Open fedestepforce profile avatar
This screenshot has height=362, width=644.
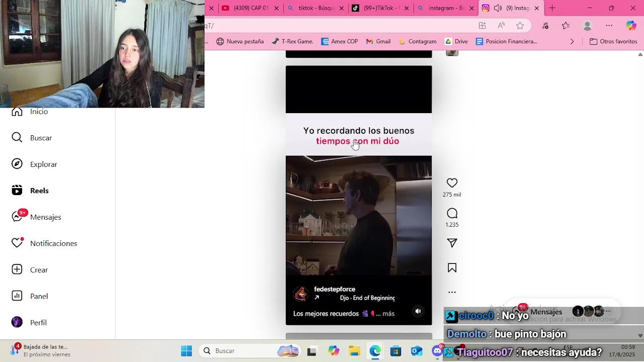coord(301,294)
